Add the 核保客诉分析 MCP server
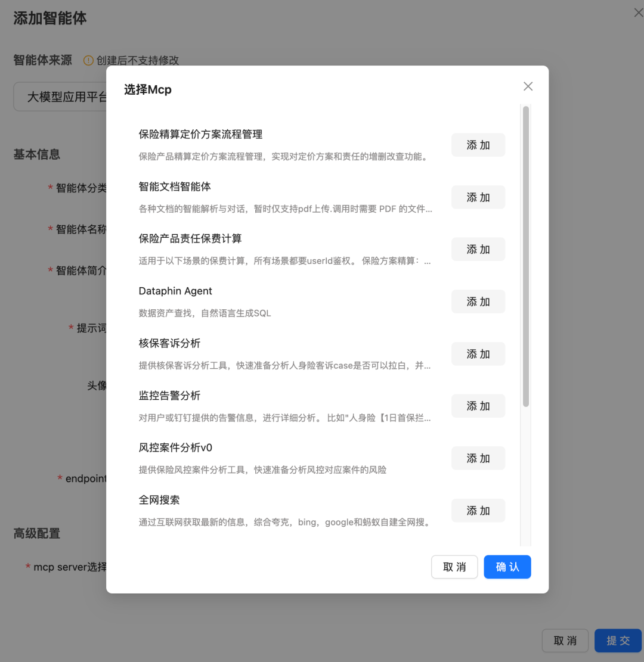Image resolution: width=644 pixels, height=662 pixels. (x=478, y=353)
